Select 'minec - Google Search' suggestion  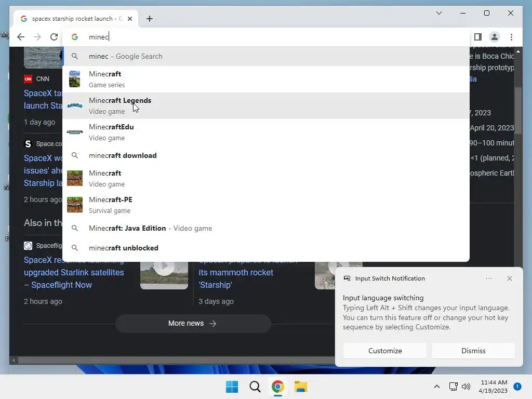point(267,56)
